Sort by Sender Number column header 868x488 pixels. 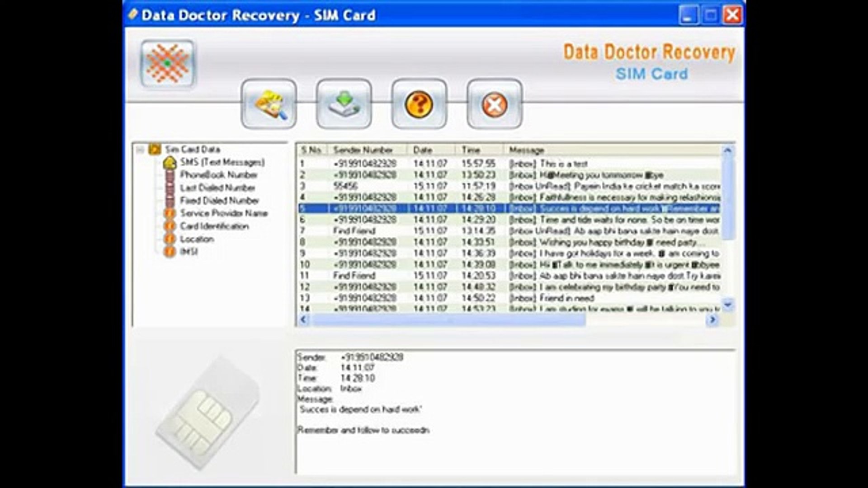(363, 150)
